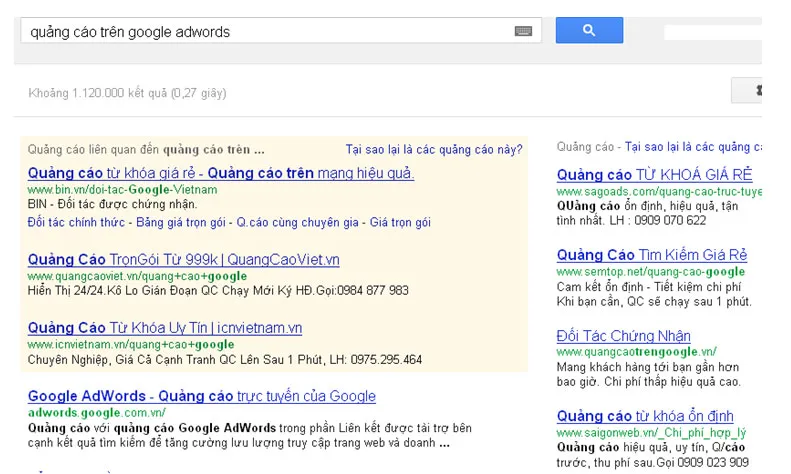Focus the search field with query text
The width and height of the screenshot is (791, 474).
coord(281,31)
